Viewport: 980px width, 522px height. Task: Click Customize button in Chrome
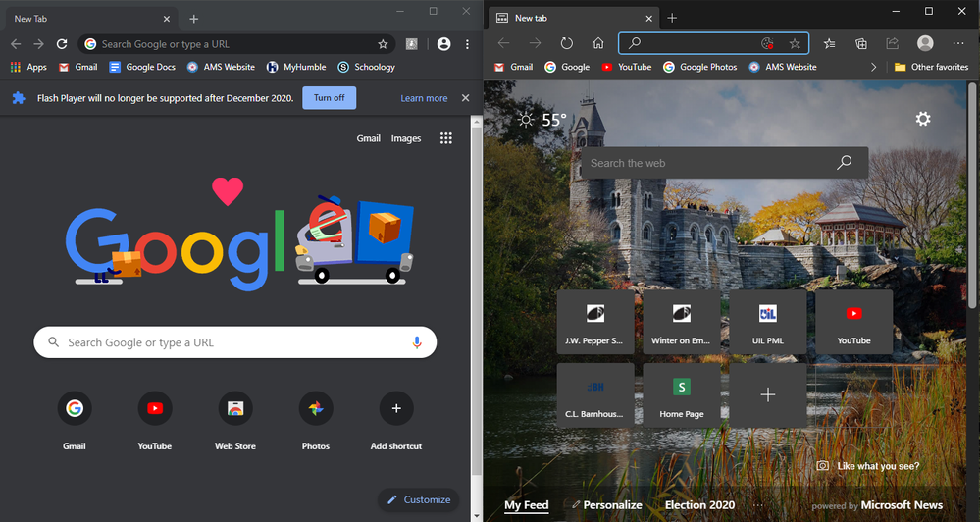tap(418, 499)
